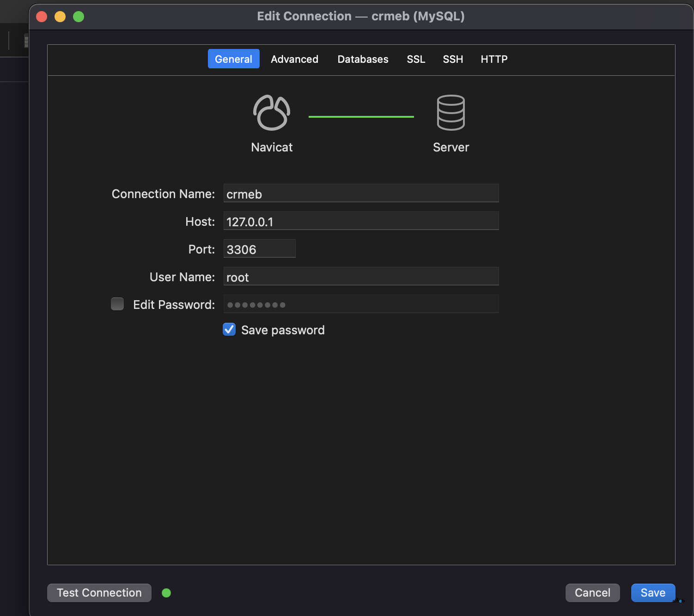
Task: Click the 'Navicat' caption under logo
Action: coord(272,147)
